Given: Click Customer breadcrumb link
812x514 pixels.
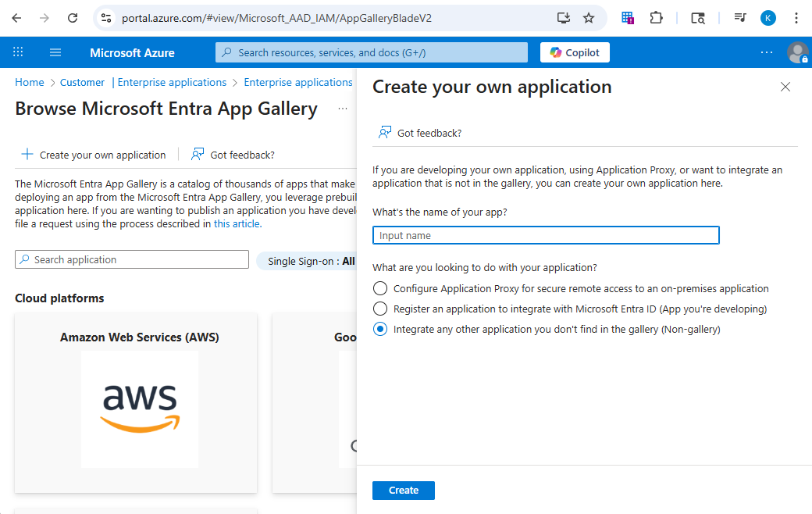Looking at the screenshot, I should point(82,82).
